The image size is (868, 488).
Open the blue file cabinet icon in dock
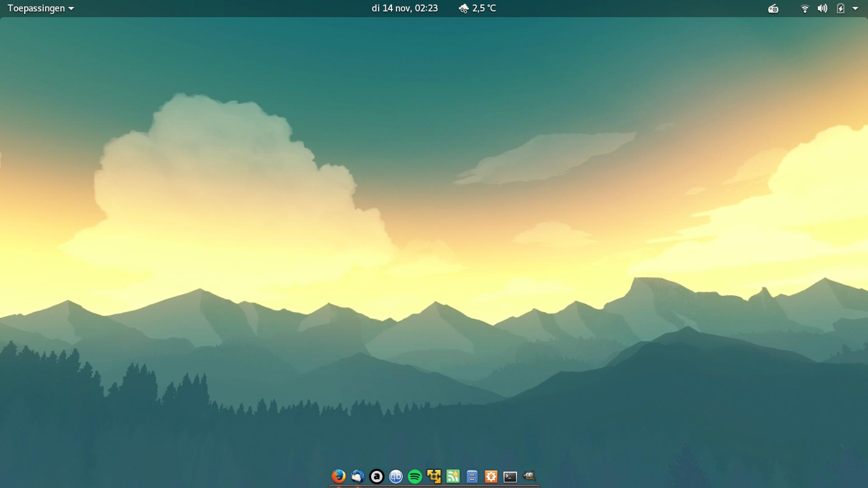472,476
